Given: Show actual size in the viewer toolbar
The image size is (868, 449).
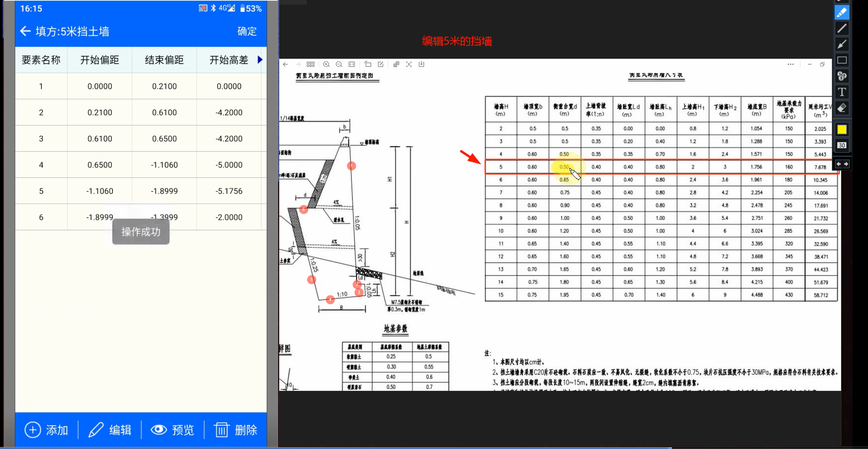Looking at the screenshot, I should pyautogui.click(x=352, y=64).
